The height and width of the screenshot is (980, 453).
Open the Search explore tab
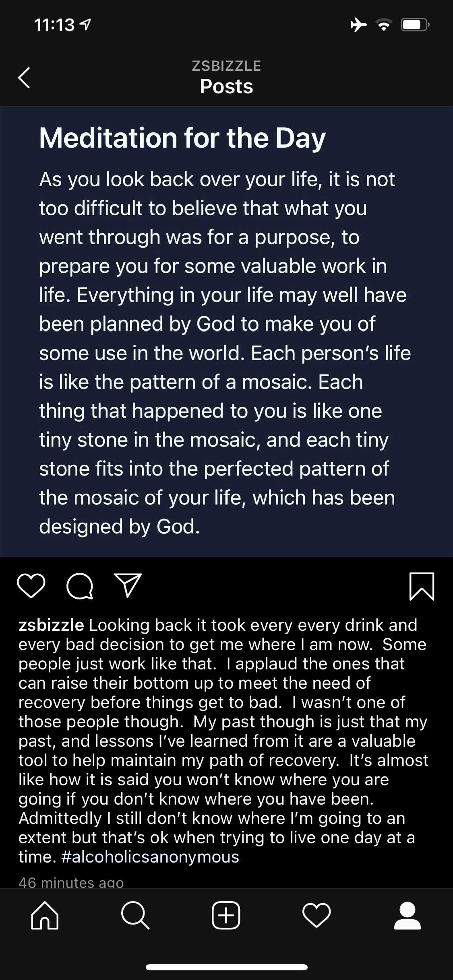click(x=135, y=916)
